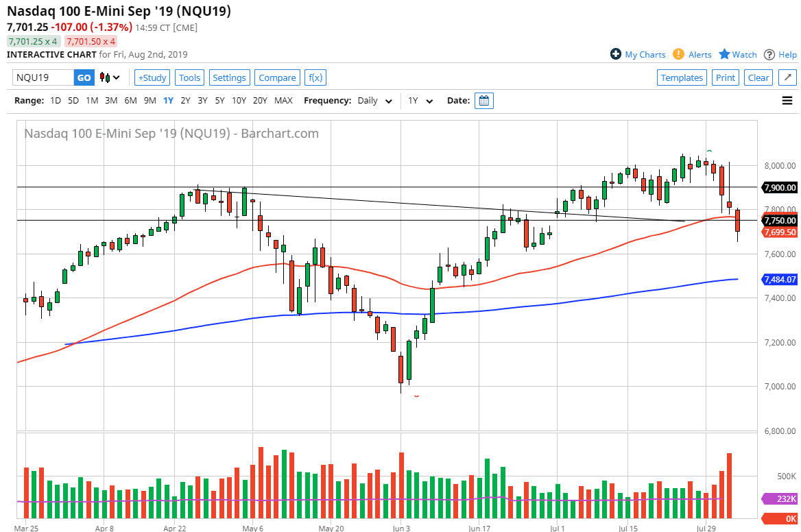The image size is (801, 532).
Task: Click the Help question mark icon
Action: click(x=769, y=54)
